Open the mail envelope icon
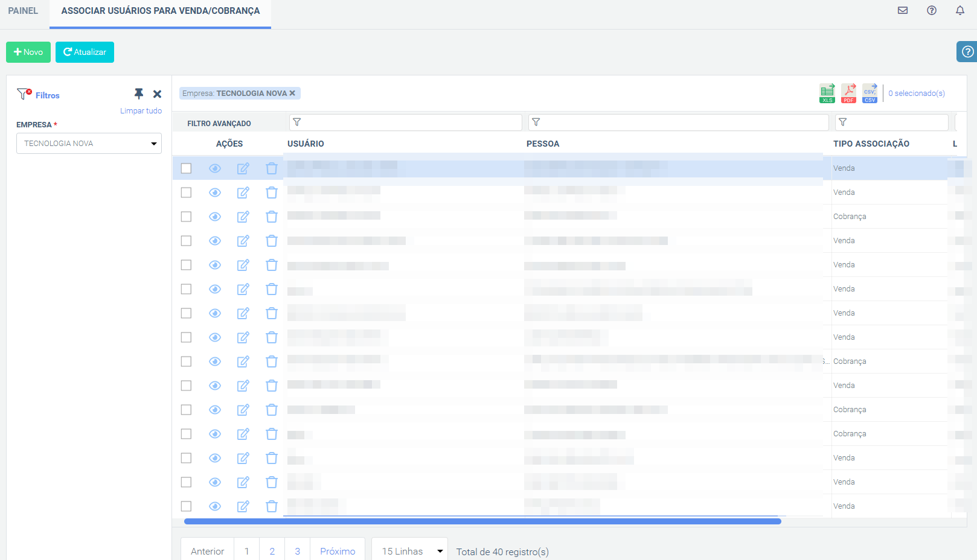 (903, 10)
